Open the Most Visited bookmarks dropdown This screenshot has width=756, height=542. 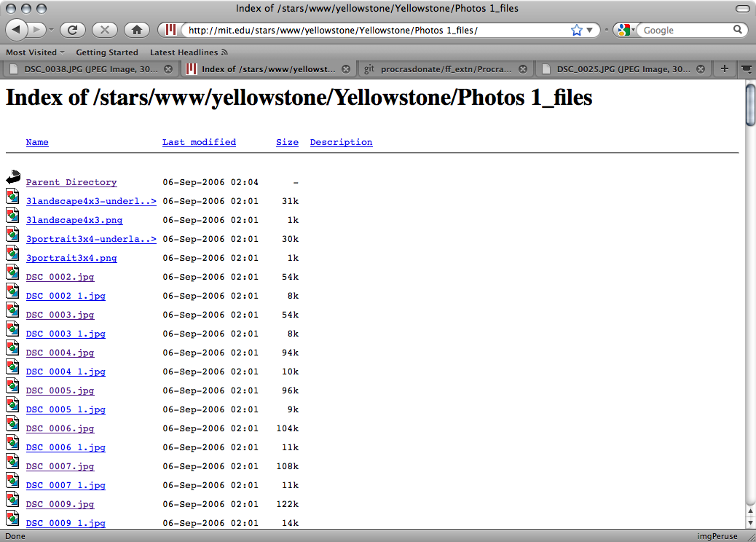35,52
